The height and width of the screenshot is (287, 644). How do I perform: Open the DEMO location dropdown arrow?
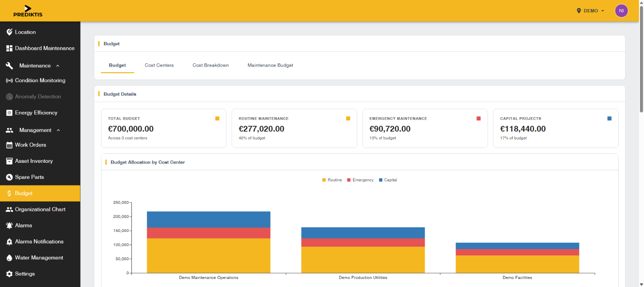[x=603, y=11]
